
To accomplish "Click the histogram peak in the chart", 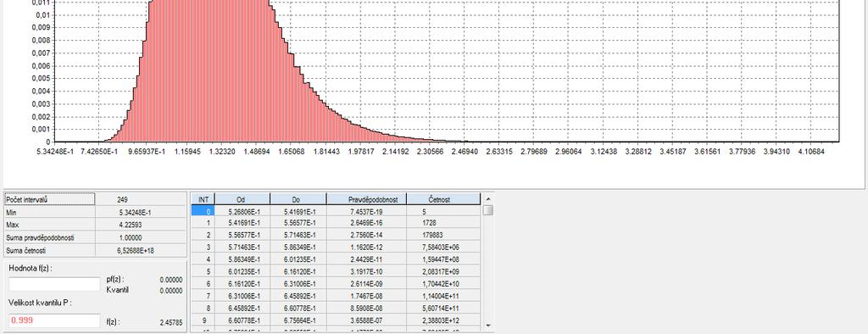I will tap(210, 3).
